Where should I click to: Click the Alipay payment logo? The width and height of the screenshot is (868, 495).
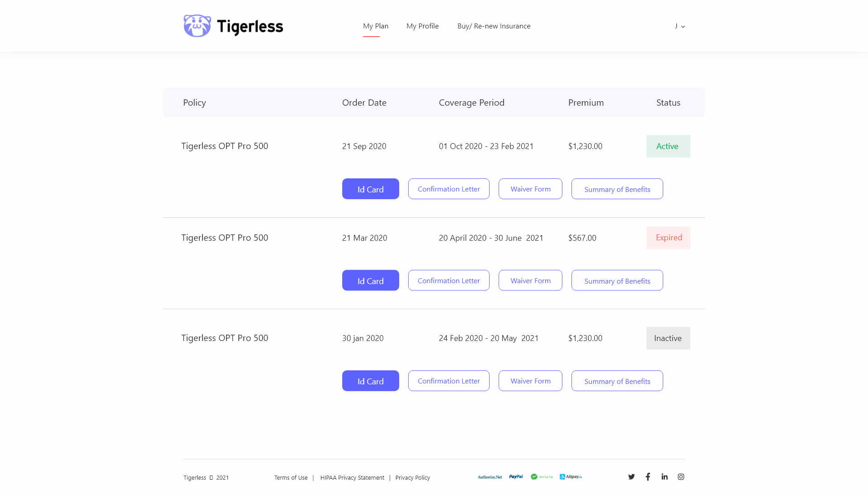tap(571, 477)
